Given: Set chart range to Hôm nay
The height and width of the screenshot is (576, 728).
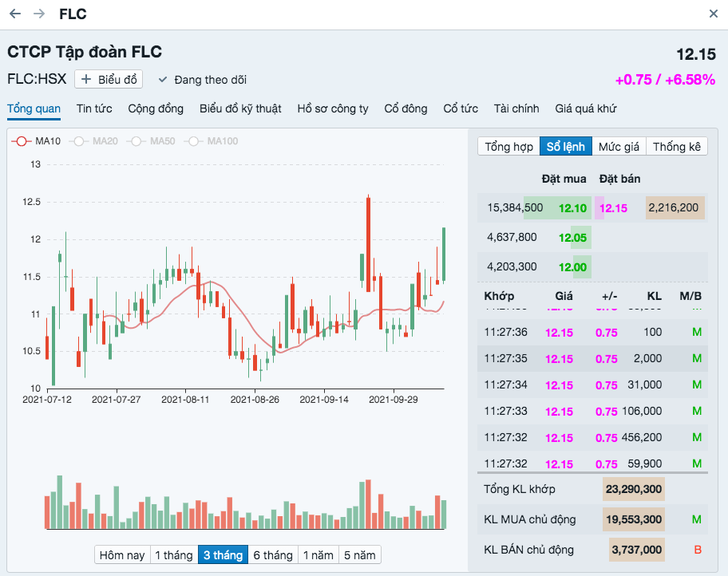Looking at the screenshot, I should click(x=122, y=555).
